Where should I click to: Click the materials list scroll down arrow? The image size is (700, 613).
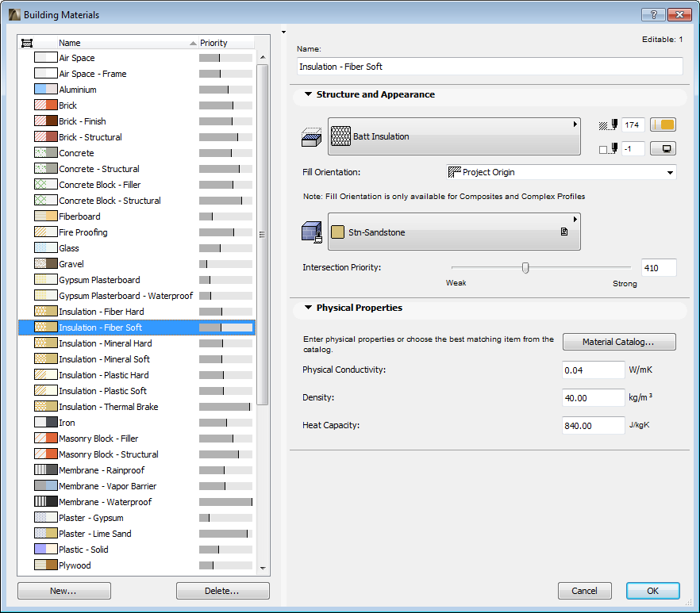263,568
